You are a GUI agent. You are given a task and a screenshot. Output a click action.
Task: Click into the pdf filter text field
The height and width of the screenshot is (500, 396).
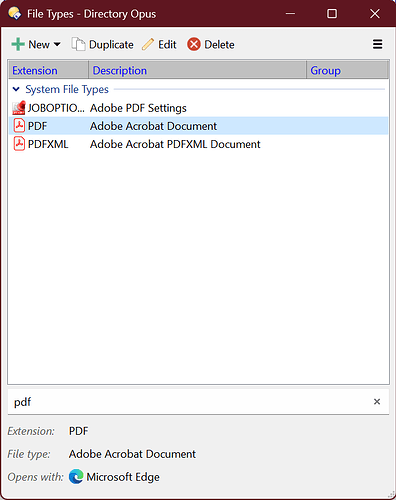(x=190, y=402)
